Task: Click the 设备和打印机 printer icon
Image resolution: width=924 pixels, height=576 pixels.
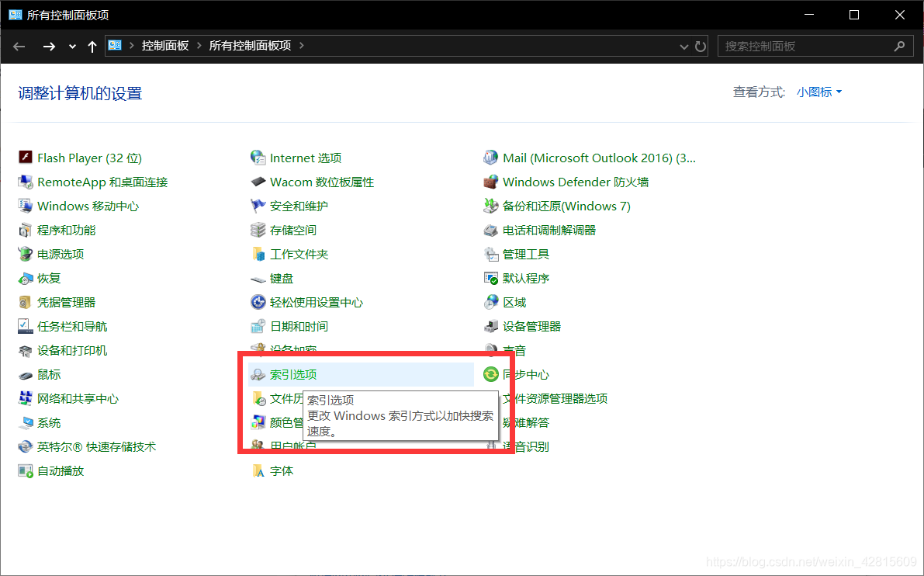Action: [x=25, y=350]
